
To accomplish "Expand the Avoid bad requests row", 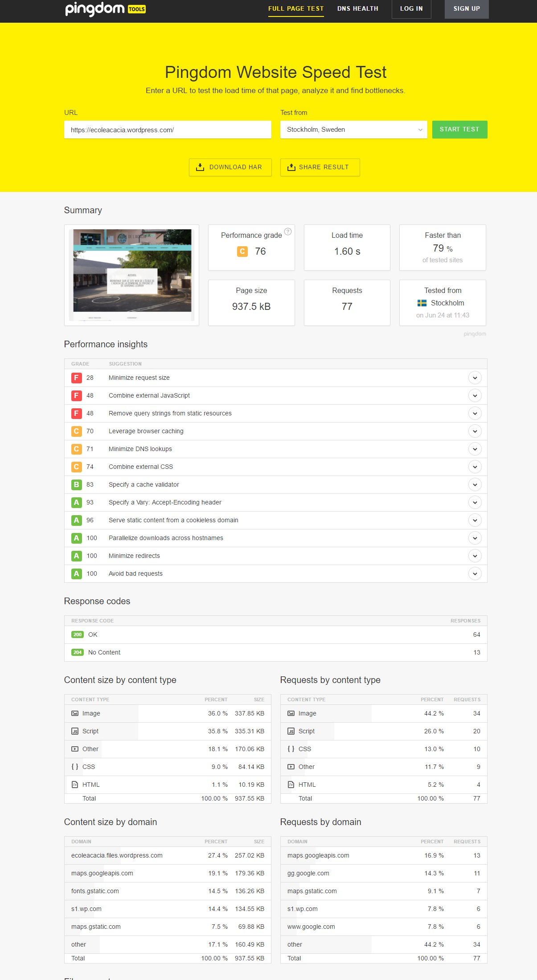I will (475, 573).
